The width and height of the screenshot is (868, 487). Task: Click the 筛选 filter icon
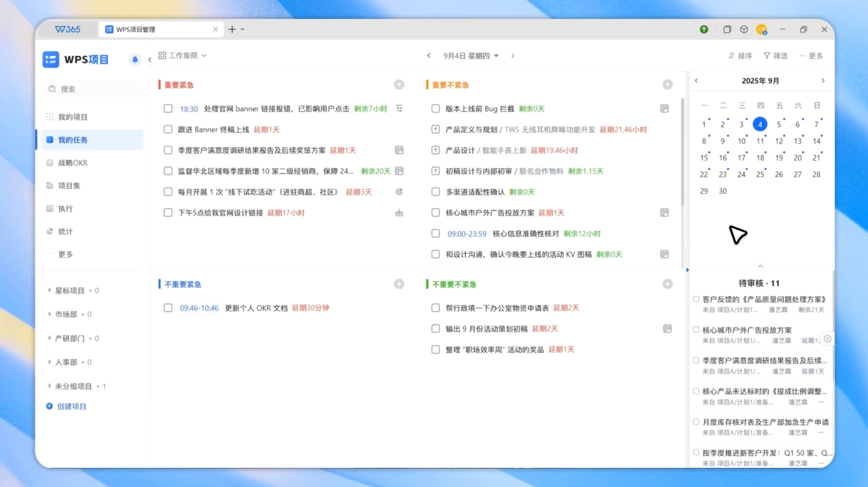[767, 56]
